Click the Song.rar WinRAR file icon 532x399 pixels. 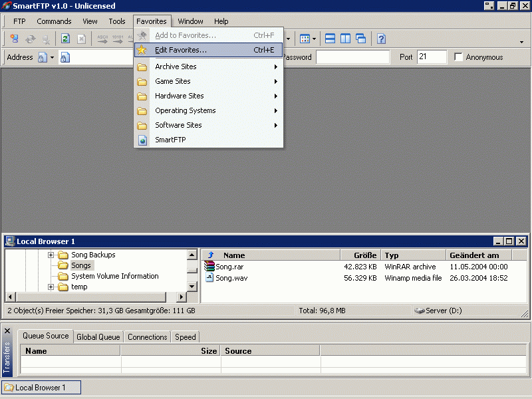point(209,267)
